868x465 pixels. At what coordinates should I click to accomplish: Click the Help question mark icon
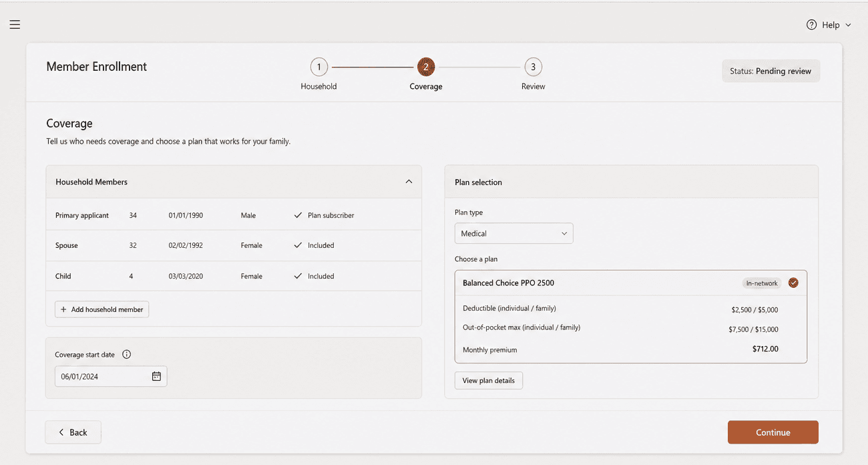point(811,25)
